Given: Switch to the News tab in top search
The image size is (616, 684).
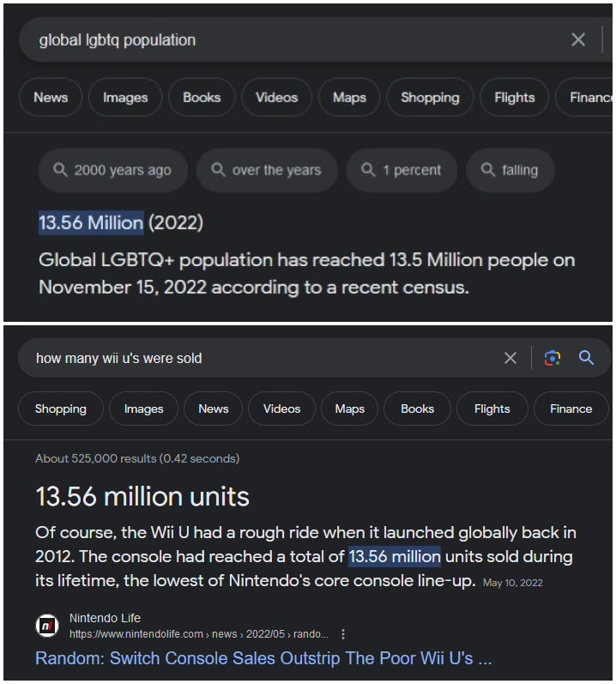Looking at the screenshot, I should 51,97.
